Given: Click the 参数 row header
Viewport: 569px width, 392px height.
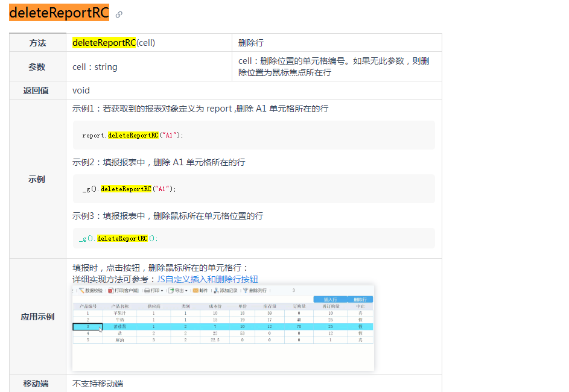Looking at the screenshot, I should tap(38, 67).
